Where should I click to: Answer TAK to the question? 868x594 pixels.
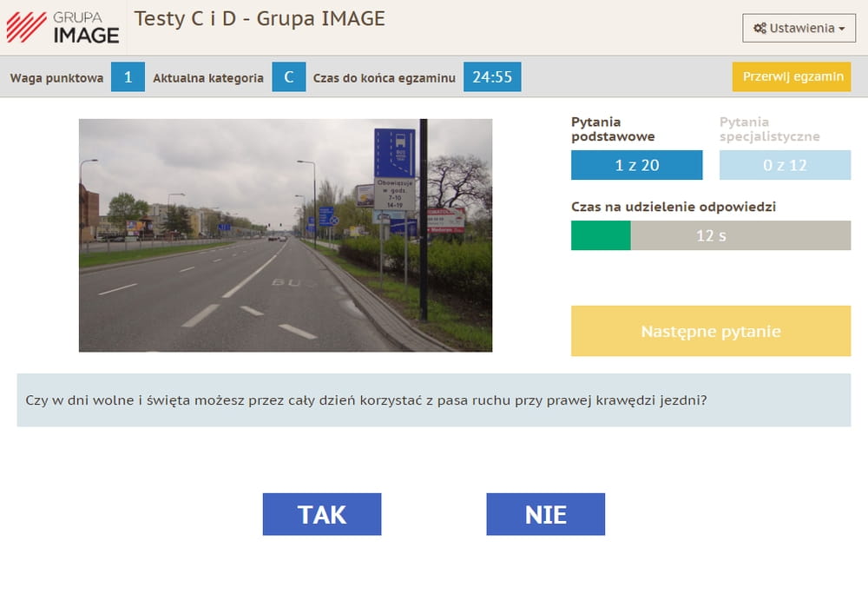click(x=322, y=514)
